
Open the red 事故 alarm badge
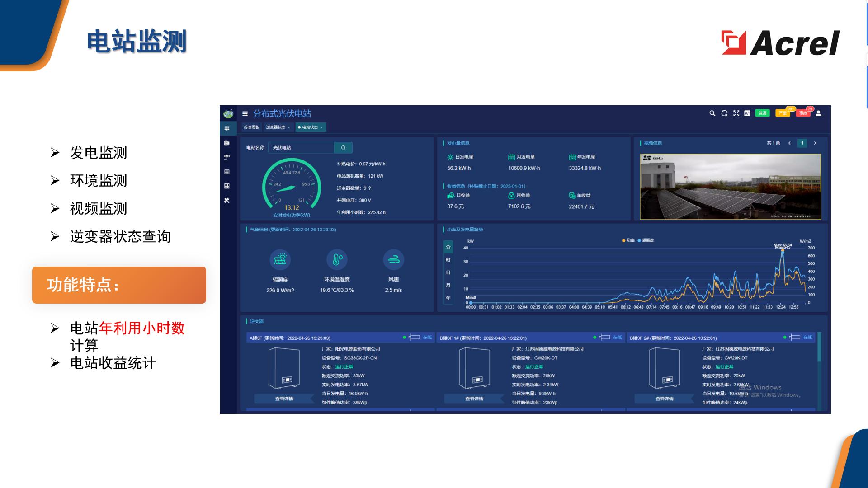pos(803,113)
